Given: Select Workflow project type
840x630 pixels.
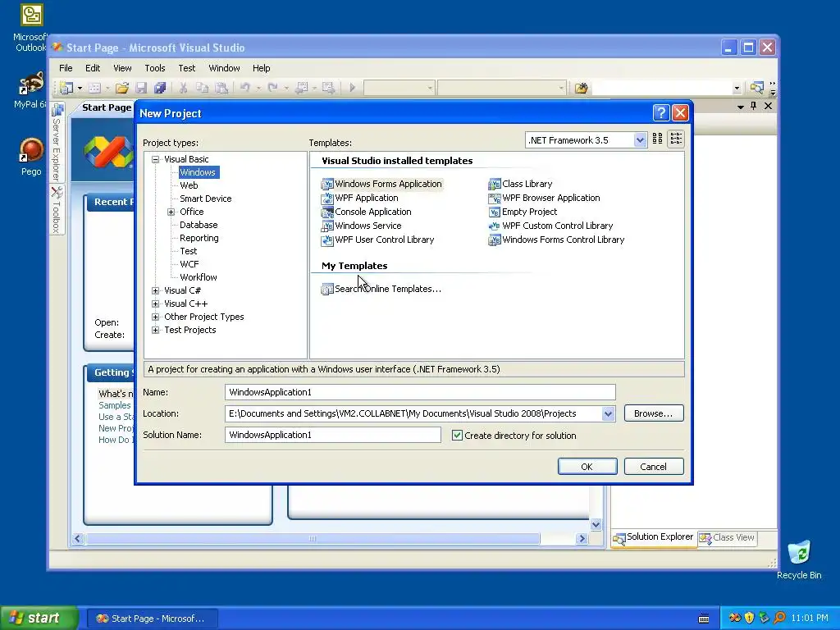Looking at the screenshot, I should [199, 277].
